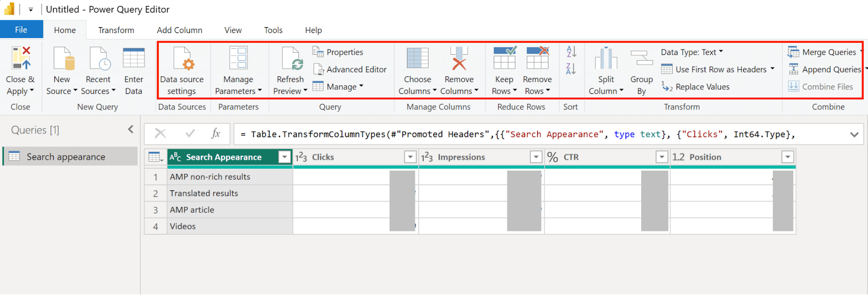
Task: Open the Impressions column filter dropdown
Action: tap(536, 157)
